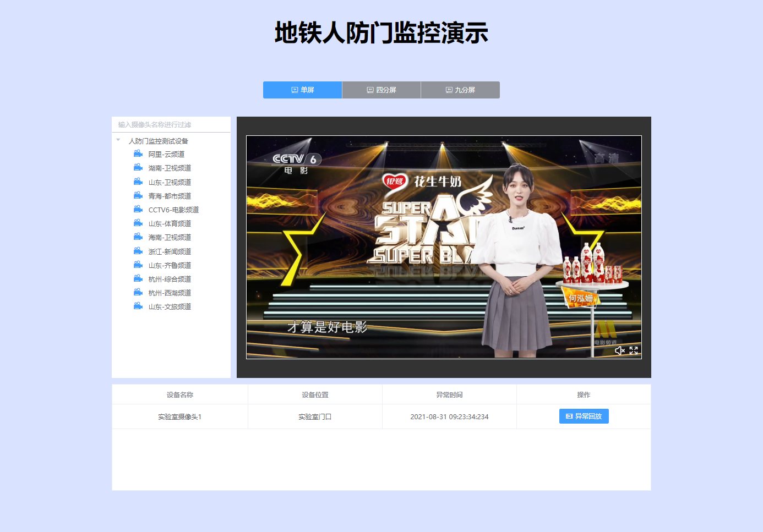Enter fullscreen with the expand icon

point(634,350)
